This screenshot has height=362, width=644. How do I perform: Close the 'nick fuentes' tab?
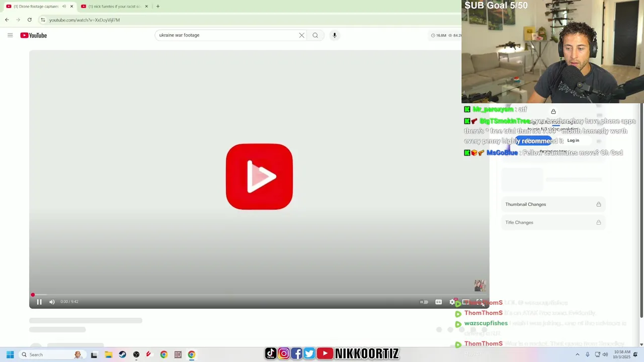tap(146, 7)
